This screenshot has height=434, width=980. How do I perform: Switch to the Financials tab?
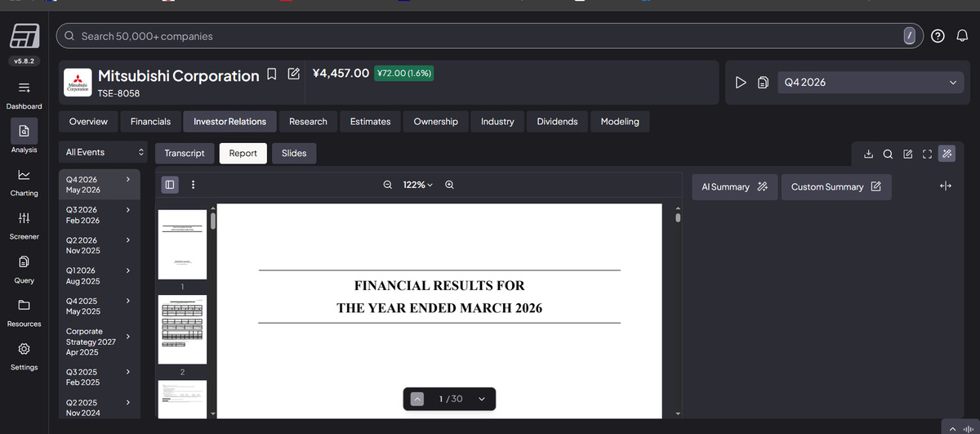click(150, 121)
